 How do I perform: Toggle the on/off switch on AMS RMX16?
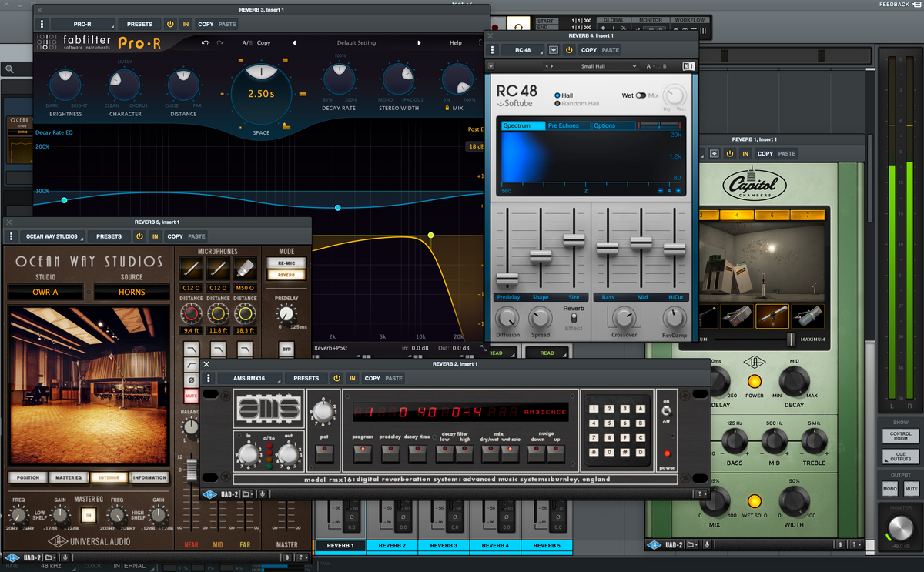point(668,412)
